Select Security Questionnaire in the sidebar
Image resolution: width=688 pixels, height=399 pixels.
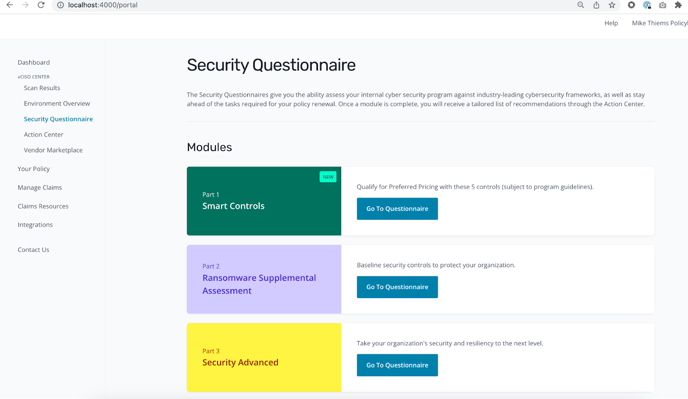point(58,119)
